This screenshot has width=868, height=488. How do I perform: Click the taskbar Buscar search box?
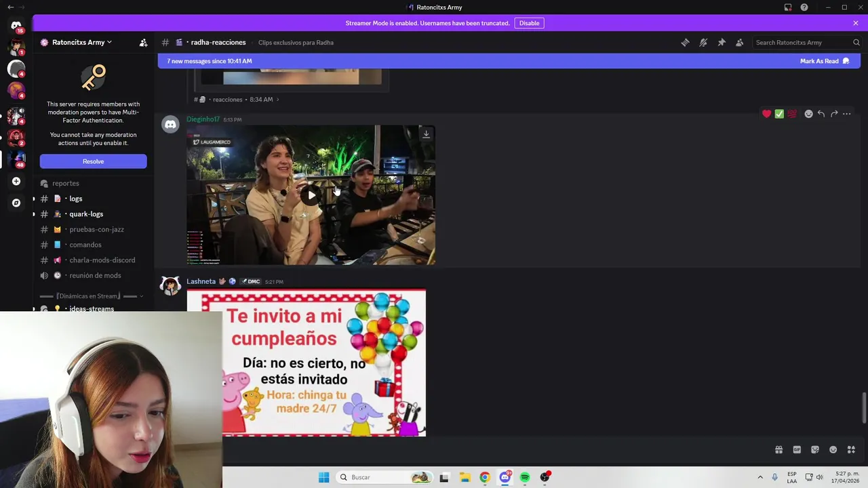[x=384, y=477]
